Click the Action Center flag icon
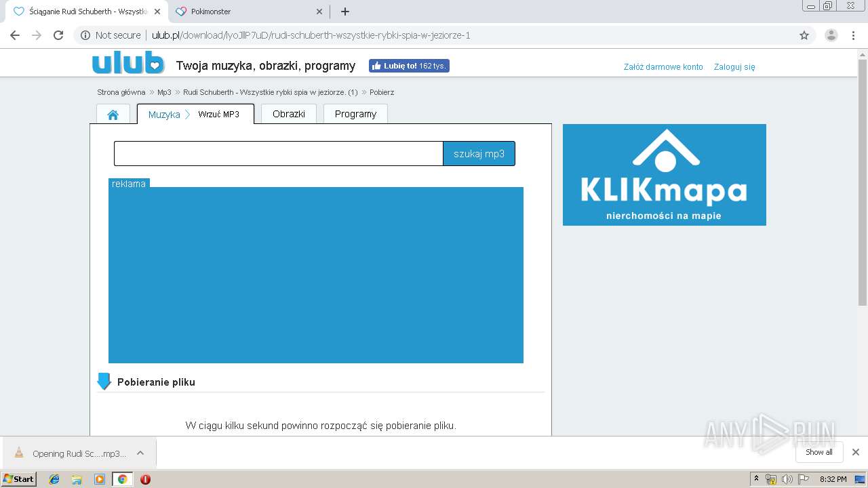Screen dimensions: 868x488 click(802, 479)
